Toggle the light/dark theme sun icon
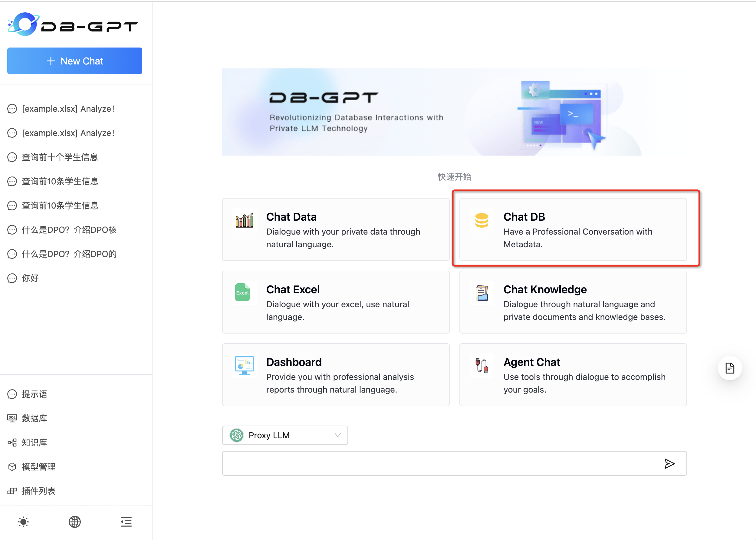The image size is (756, 540). coord(23,522)
